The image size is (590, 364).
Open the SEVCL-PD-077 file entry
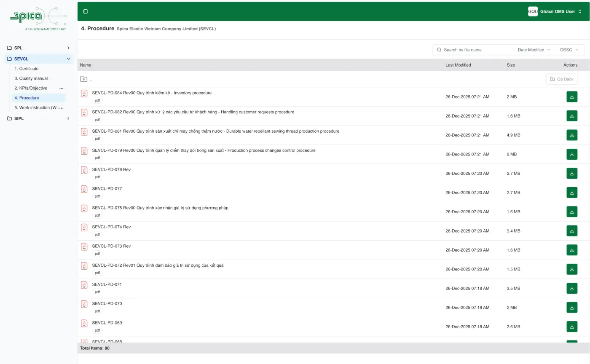click(x=107, y=189)
